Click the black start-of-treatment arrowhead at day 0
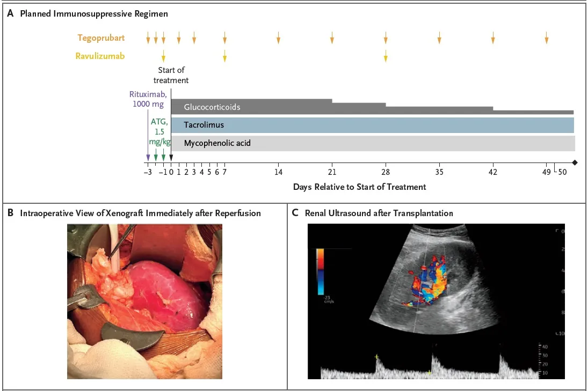This screenshot has height=391, width=588. (x=171, y=157)
